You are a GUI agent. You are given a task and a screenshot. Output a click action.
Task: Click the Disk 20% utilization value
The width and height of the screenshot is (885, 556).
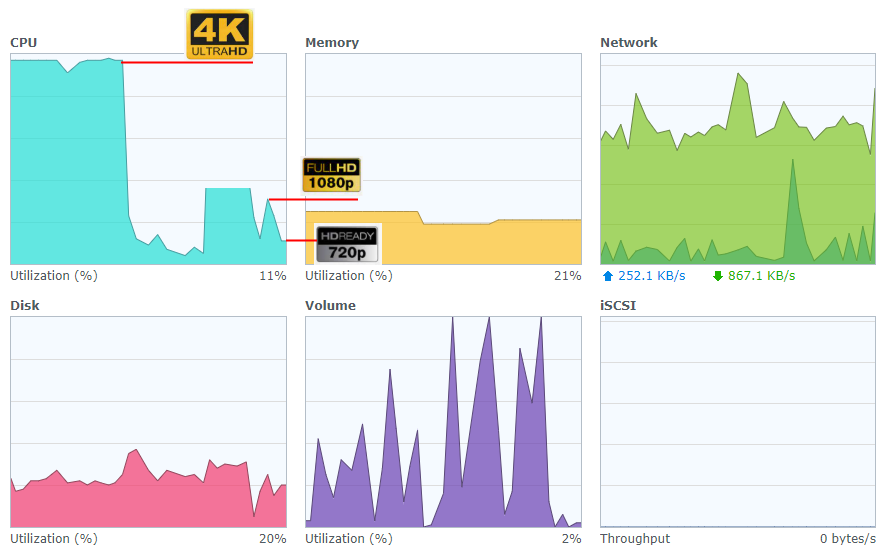(x=273, y=539)
